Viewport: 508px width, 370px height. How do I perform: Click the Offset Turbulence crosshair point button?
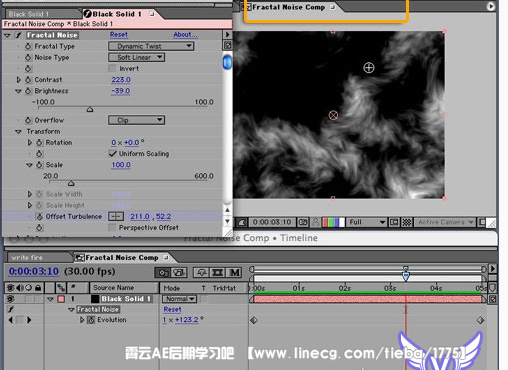pyautogui.click(x=116, y=217)
